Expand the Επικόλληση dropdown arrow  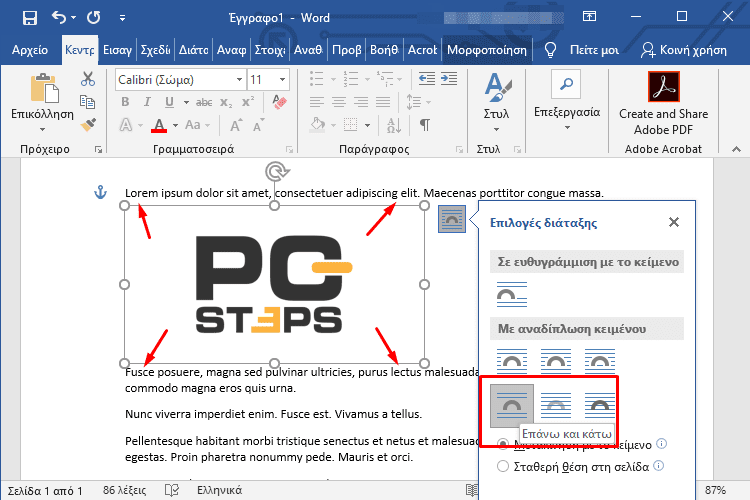pos(43,129)
